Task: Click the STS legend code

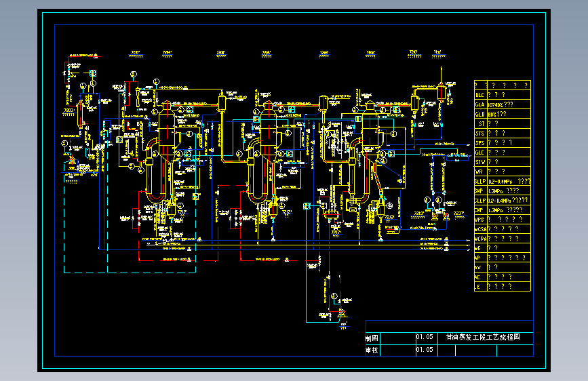Action: click(480, 134)
